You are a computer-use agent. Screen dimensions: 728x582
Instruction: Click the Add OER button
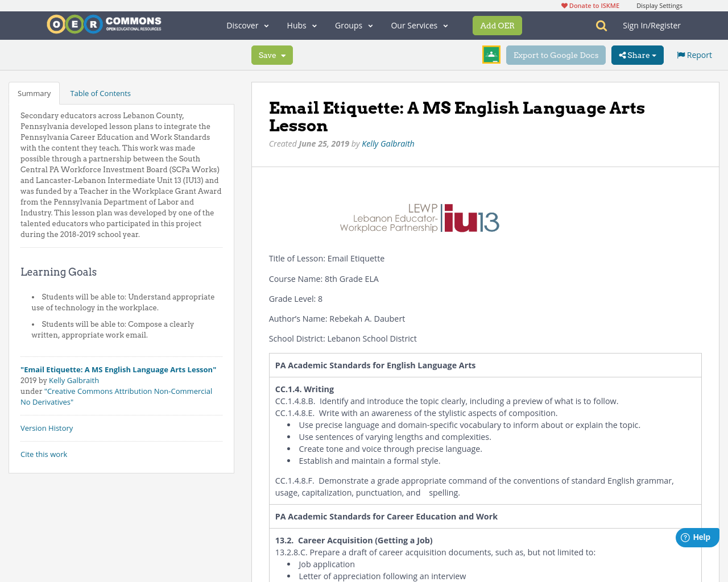pyautogui.click(x=497, y=24)
